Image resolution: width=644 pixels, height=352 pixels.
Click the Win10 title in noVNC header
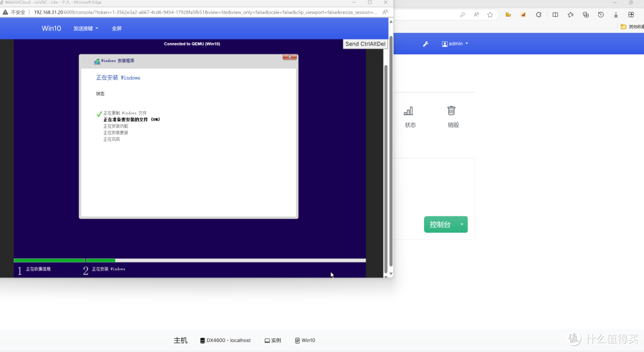[51, 29]
